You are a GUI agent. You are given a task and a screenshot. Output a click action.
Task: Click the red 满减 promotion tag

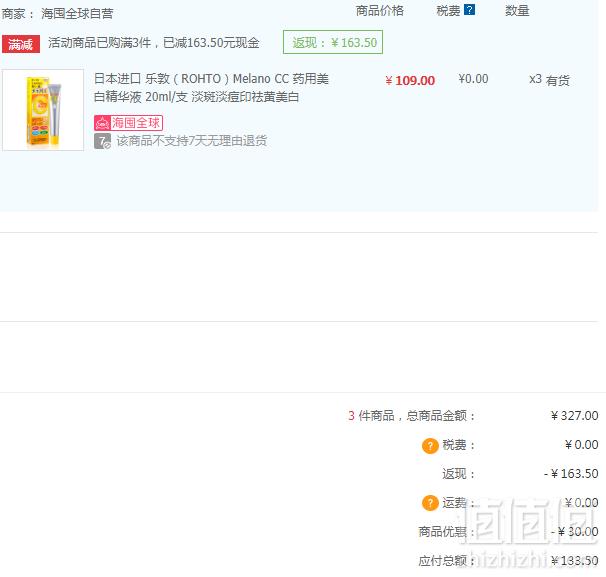tap(21, 44)
